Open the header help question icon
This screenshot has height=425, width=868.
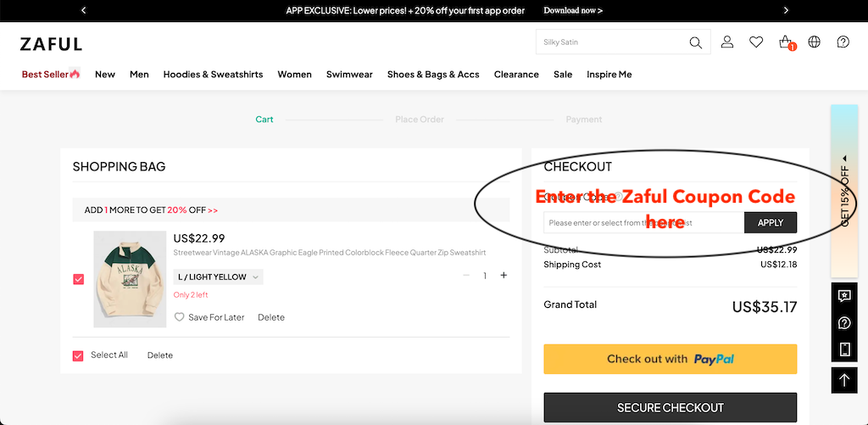point(843,42)
